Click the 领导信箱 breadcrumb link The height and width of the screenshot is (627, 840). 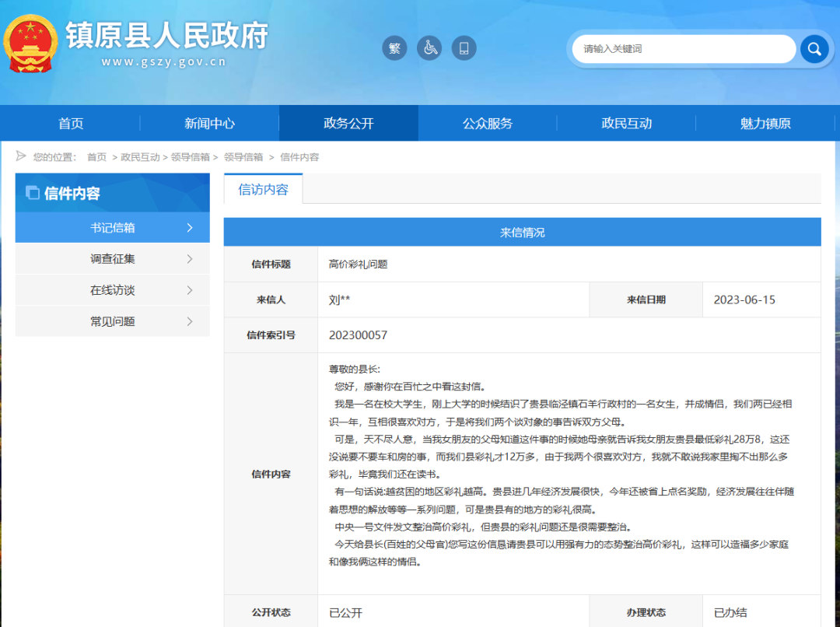pyautogui.click(x=184, y=156)
